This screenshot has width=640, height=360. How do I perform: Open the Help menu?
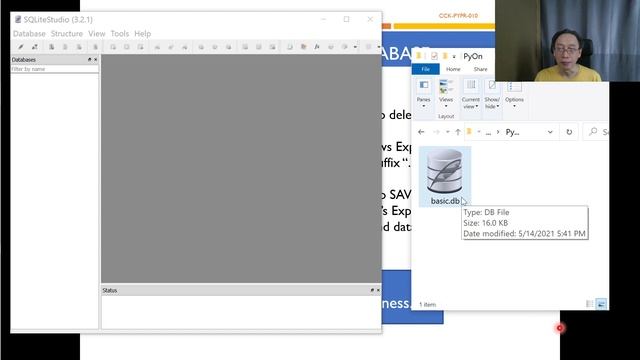pos(142,33)
